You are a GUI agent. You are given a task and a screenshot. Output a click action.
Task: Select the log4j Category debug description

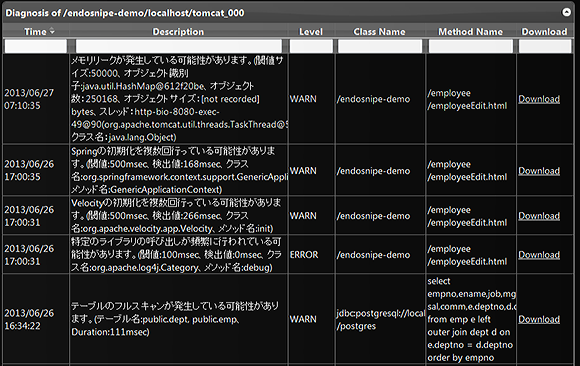click(179, 255)
